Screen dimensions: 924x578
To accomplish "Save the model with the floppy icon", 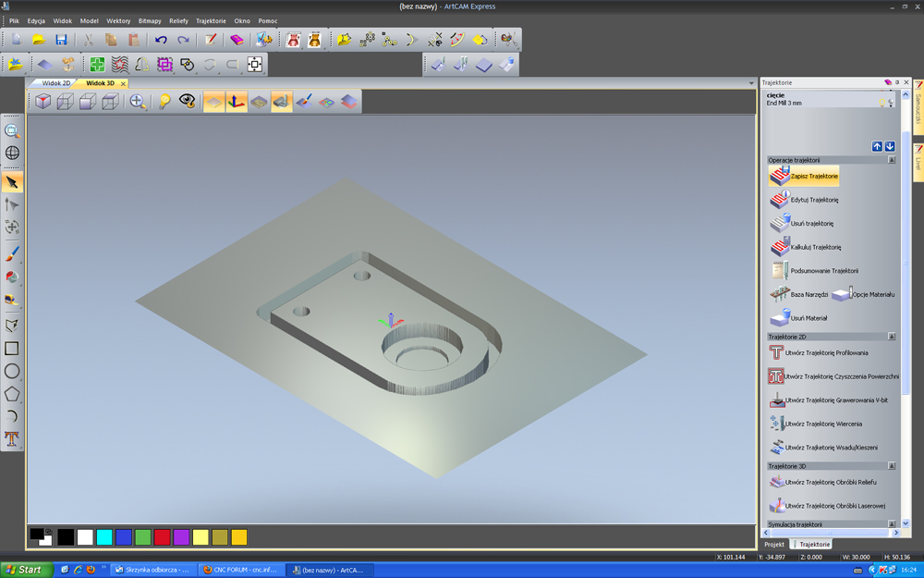I will click(x=61, y=40).
